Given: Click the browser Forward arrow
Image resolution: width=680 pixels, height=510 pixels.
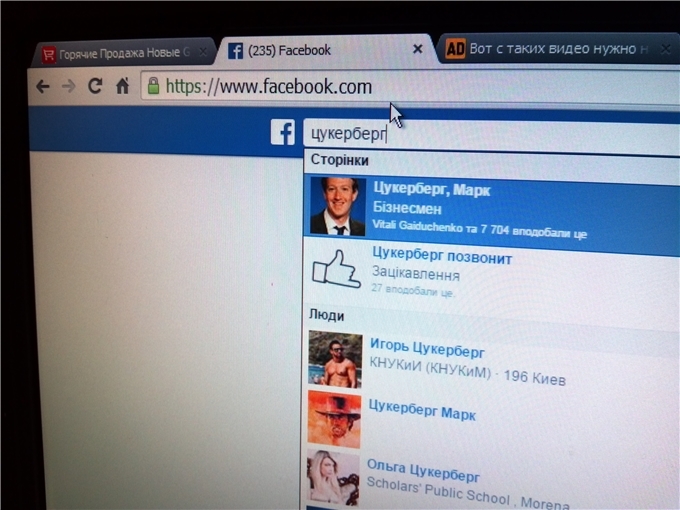Looking at the screenshot, I should point(69,86).
